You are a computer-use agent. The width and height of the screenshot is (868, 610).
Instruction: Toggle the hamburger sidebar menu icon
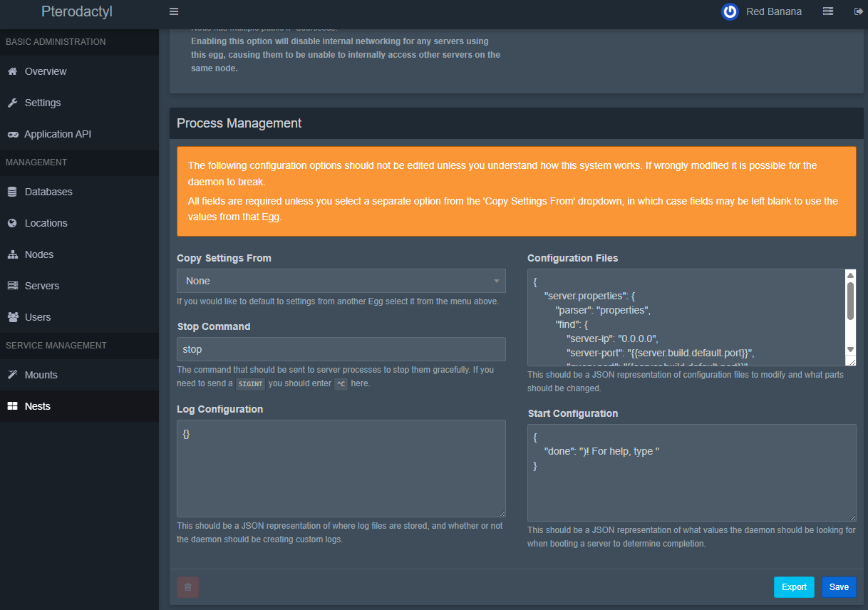point(174,12)
